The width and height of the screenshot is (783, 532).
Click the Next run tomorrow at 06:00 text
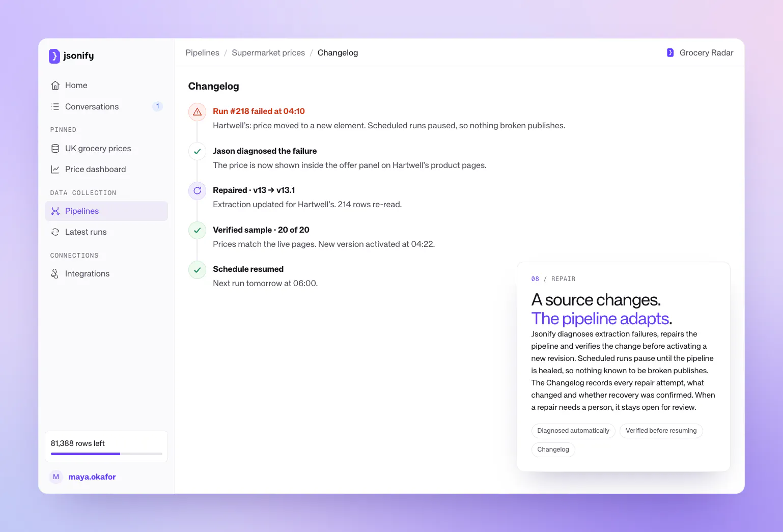pos(265,284)
